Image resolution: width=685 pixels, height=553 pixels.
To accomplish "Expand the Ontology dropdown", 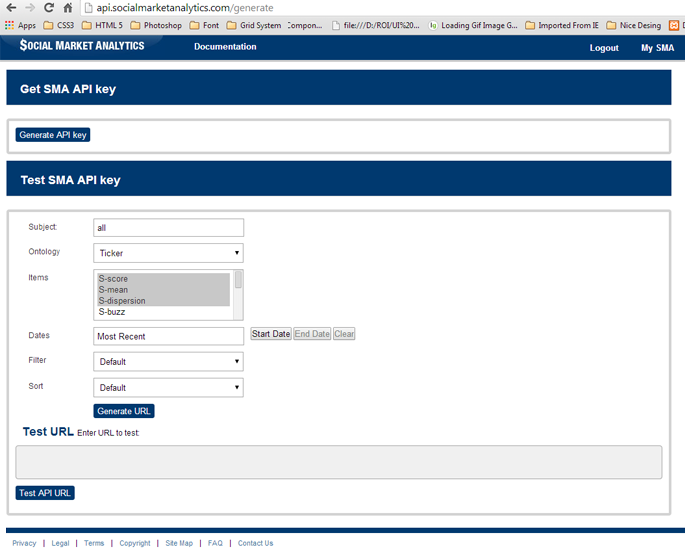I will (169, 253).
